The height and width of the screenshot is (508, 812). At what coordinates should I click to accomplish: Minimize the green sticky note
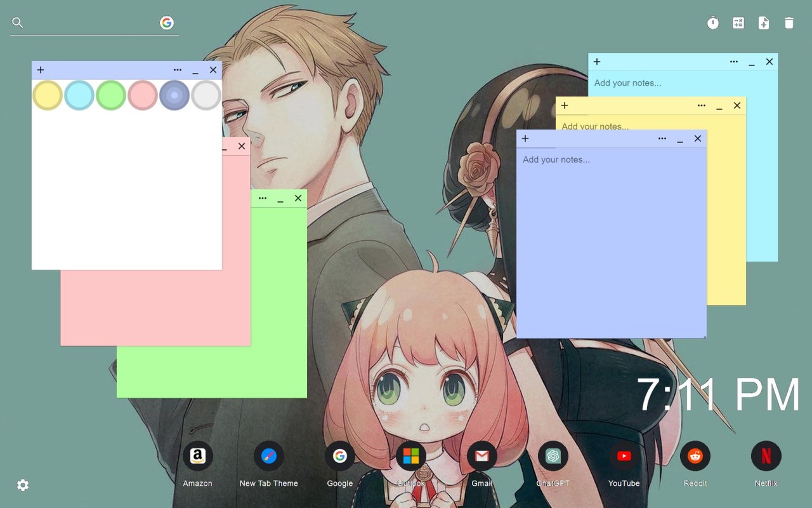point(280,199)
